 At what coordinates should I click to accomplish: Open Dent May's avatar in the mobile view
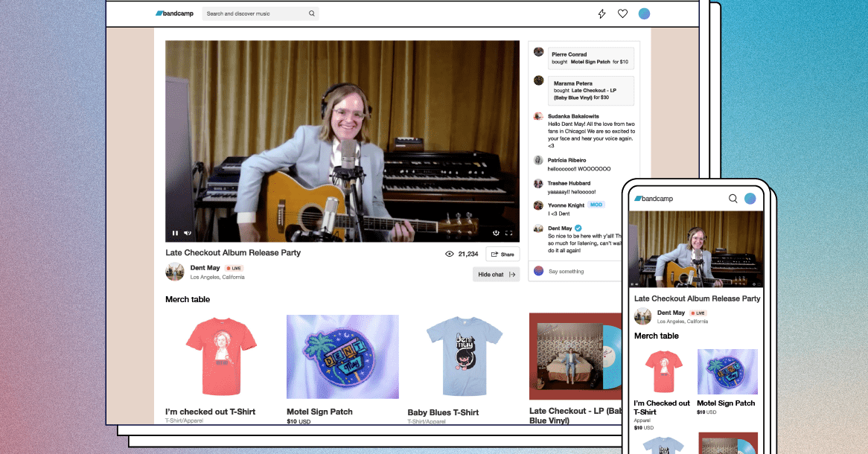[x=642, y=316]
